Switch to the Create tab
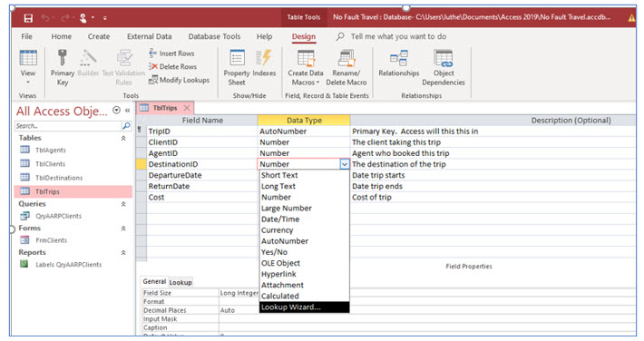The image size is (644, 341). coord(99,36)
